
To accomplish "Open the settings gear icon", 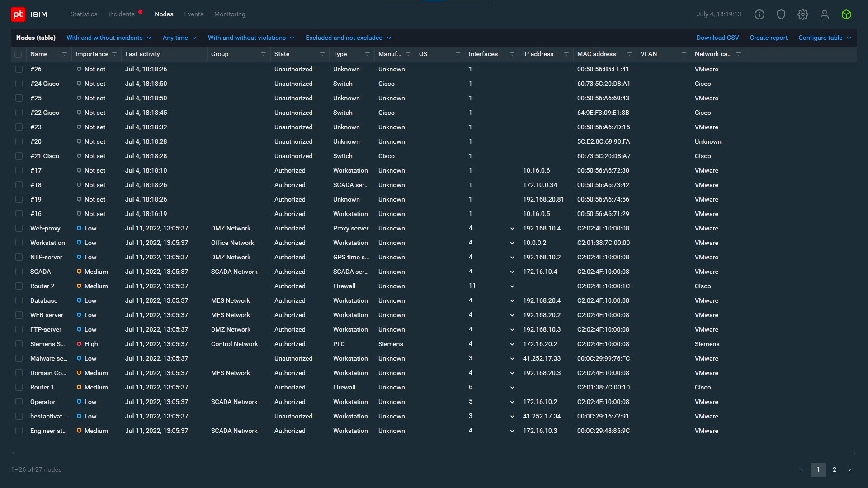I will [x=803, y=14].
